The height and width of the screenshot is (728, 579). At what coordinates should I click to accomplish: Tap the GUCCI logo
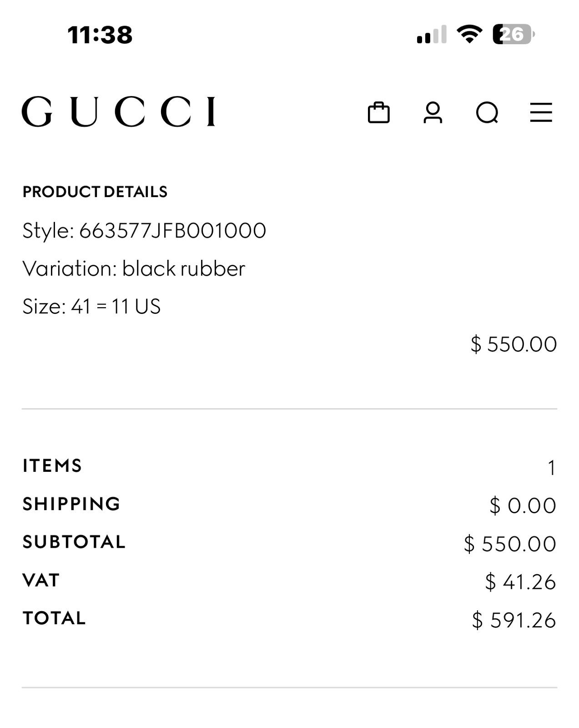coord(118,111)
